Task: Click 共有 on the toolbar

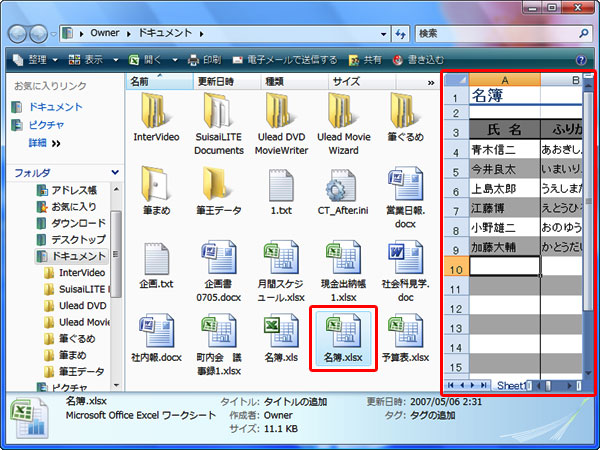Action: [365, 60]
